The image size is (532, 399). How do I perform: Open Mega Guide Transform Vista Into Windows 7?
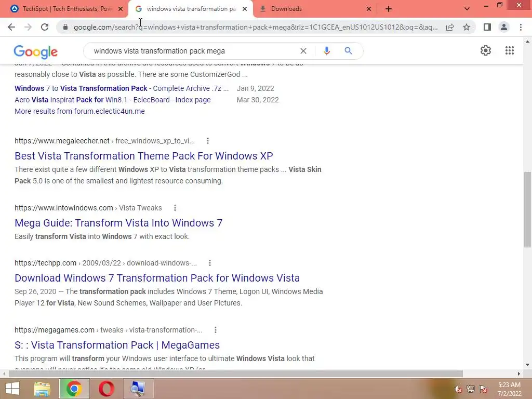pos(118,223)
